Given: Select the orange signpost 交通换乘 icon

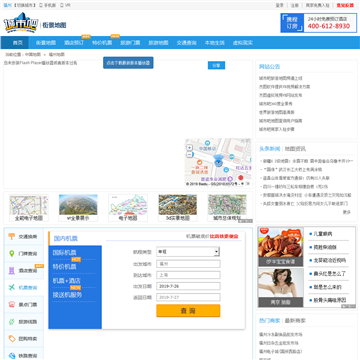Looking at the screenshot, I should click(12, 237).
